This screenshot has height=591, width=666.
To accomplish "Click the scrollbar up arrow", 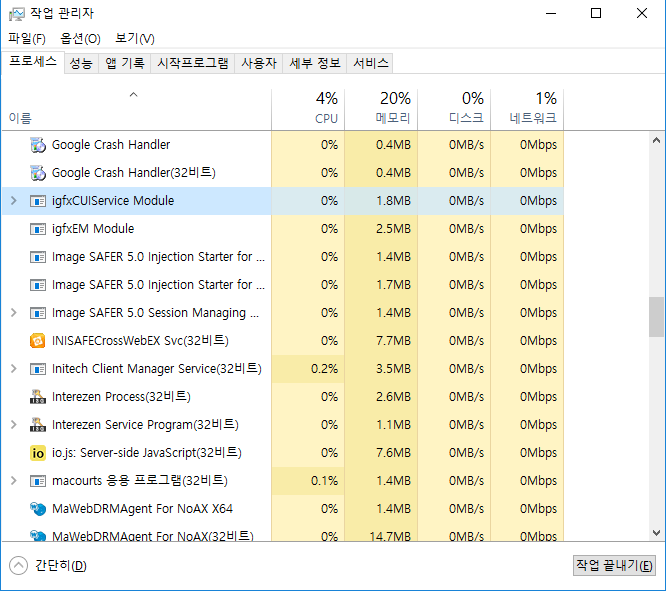I will point(656,140).
